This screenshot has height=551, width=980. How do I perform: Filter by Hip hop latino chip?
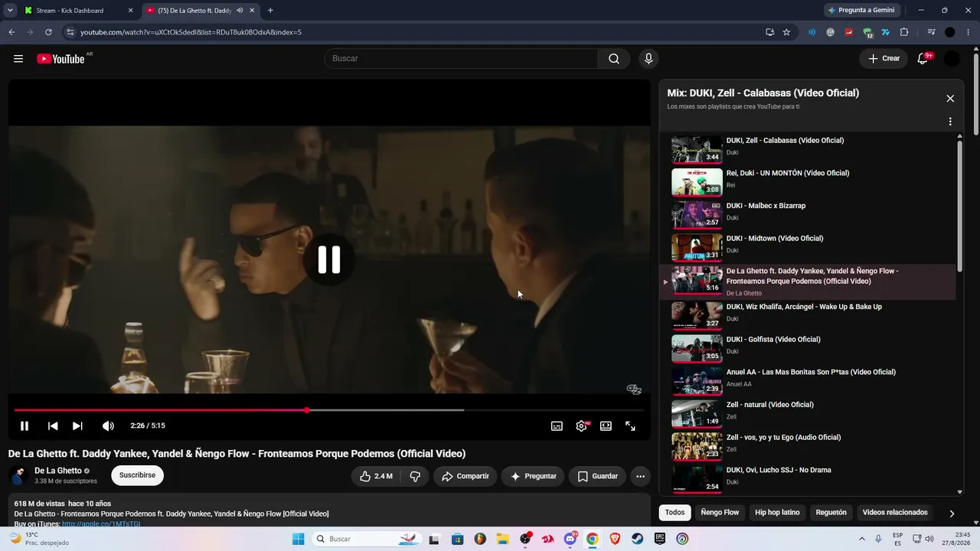point(777,513)
